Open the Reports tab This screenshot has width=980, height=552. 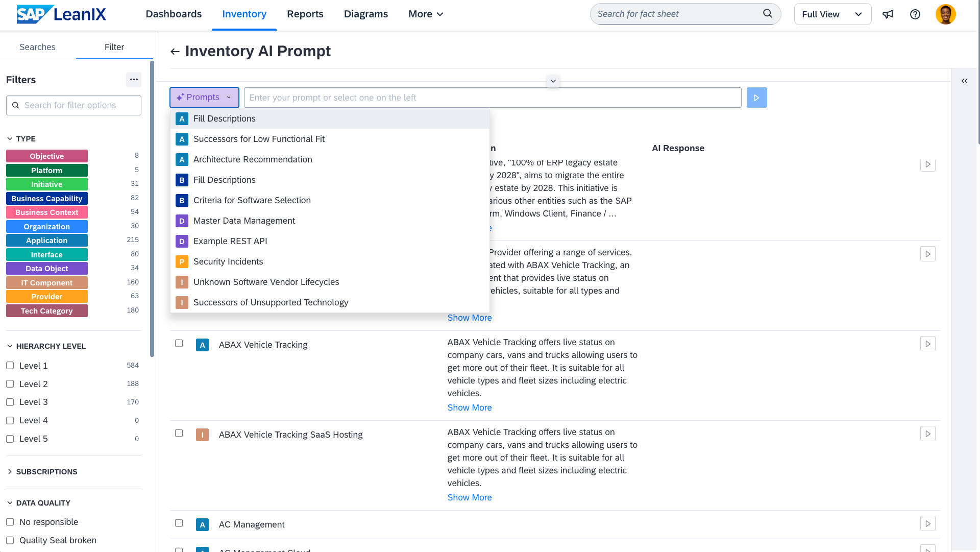coord(305,14)
